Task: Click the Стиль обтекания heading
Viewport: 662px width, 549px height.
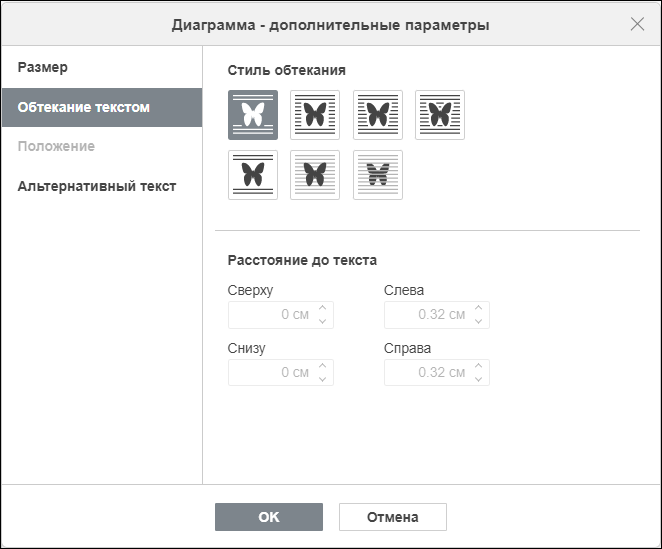Action: point(287,70)
